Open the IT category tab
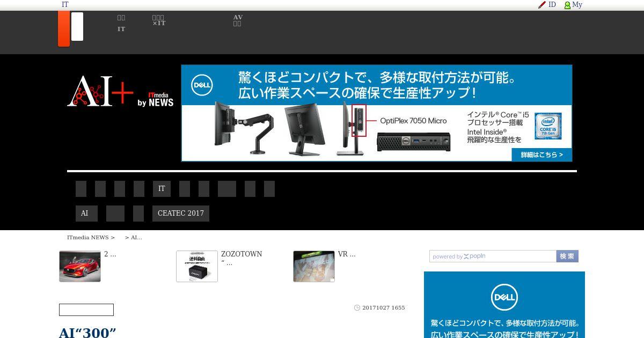Viewport: 644px width, 338px height. pos(162,189)
